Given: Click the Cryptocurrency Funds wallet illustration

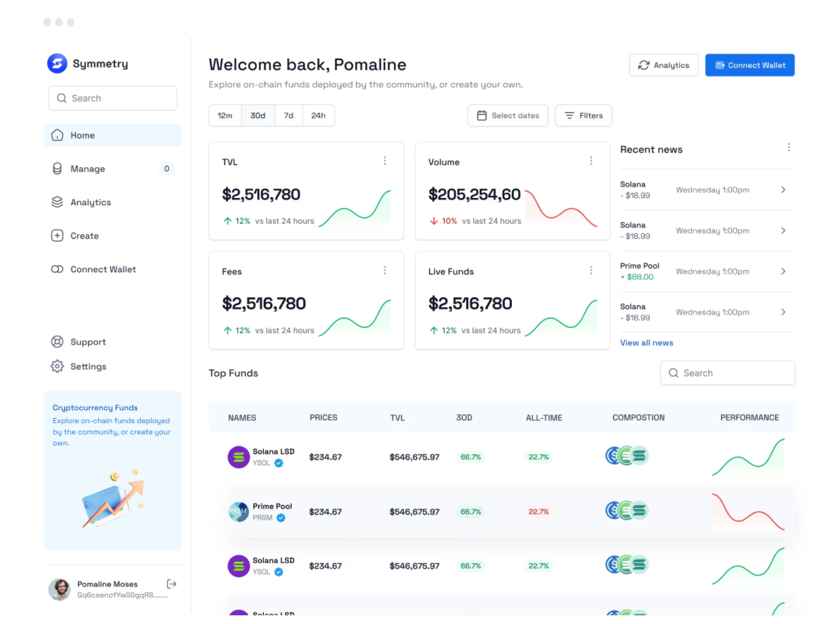Looking at the screenshot, I should pyautogui.click(x=113, y=499).
